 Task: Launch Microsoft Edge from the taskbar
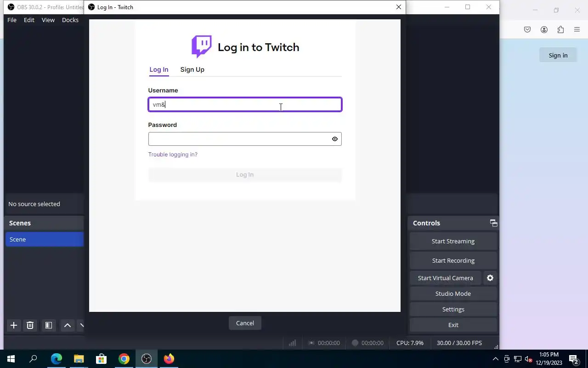pos(56,359)
